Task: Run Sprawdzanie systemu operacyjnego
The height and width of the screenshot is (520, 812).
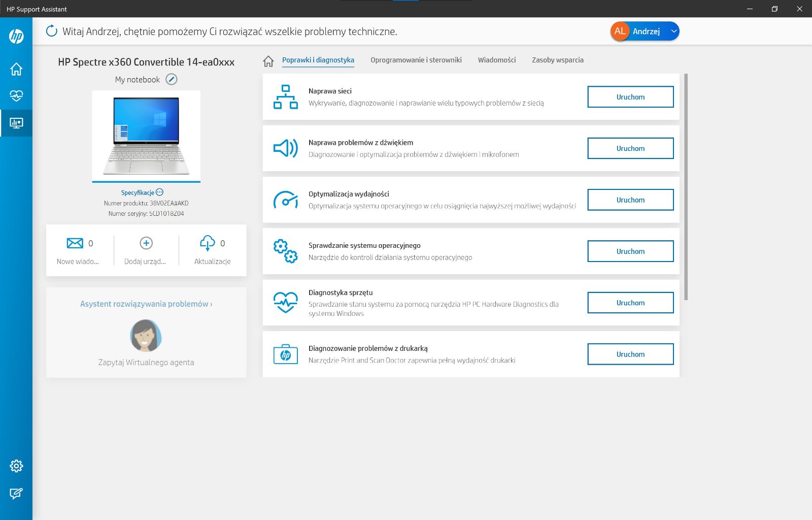Action: click(630, 251)
